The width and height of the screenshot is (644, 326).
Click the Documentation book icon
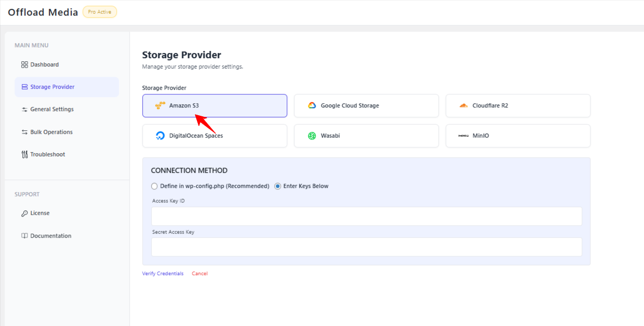pos(24,236)
